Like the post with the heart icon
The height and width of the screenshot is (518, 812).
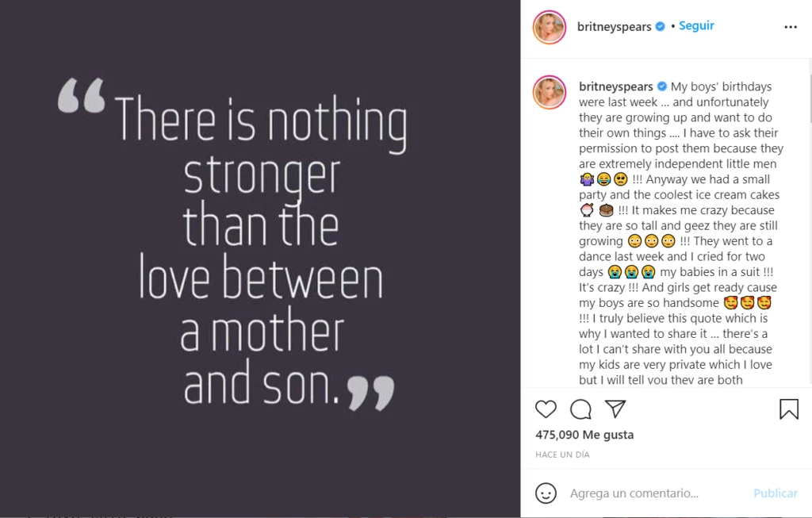[x=546, y=409]
